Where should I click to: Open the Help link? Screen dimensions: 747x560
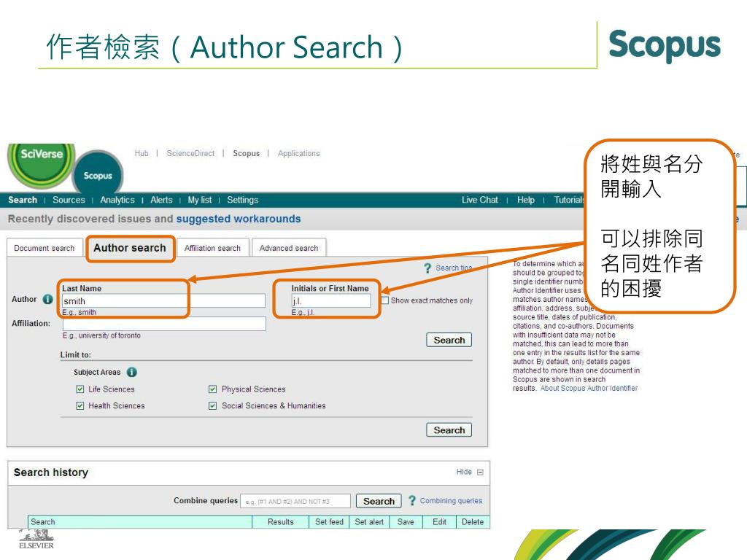(526, 200)
